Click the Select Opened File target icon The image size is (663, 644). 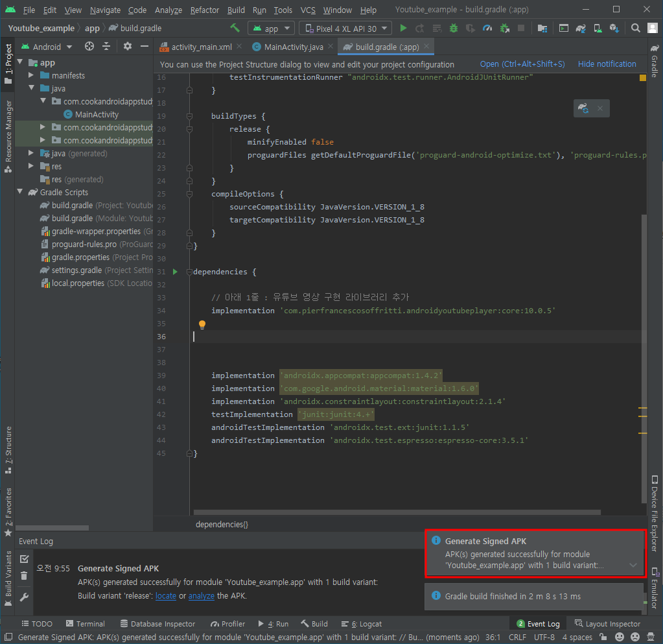[x=89, y=46]
